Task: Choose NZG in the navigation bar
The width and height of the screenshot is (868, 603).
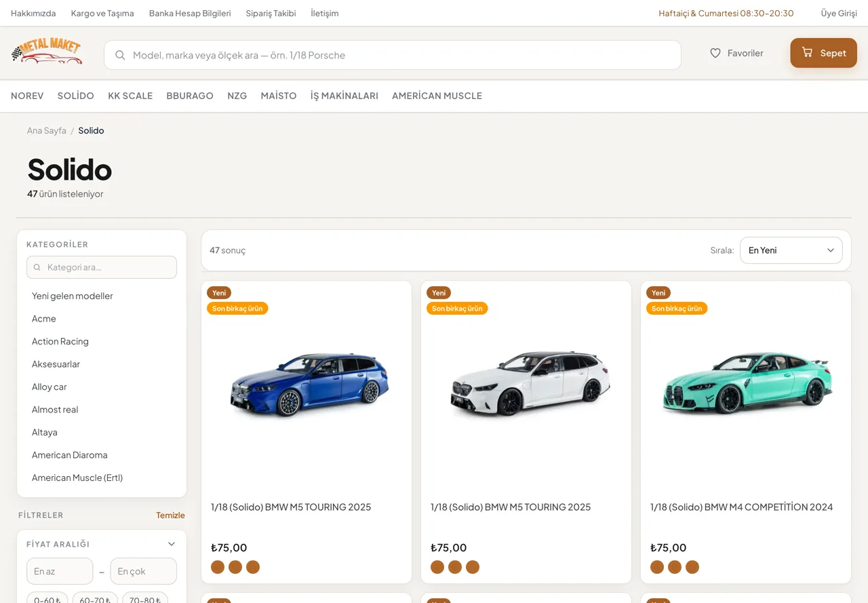Action: (237, 96)
